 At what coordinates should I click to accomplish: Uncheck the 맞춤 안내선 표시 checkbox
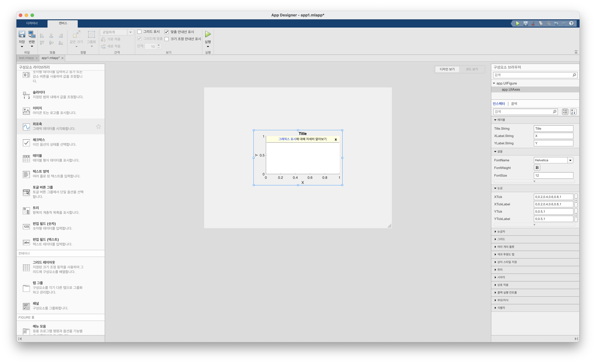click(x=167, y=32)
